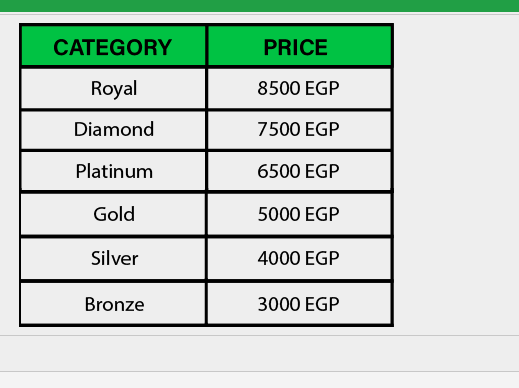
Task: Click the 3000 EGP price cell
Action: pyautogui.click(x=299, y=303)
